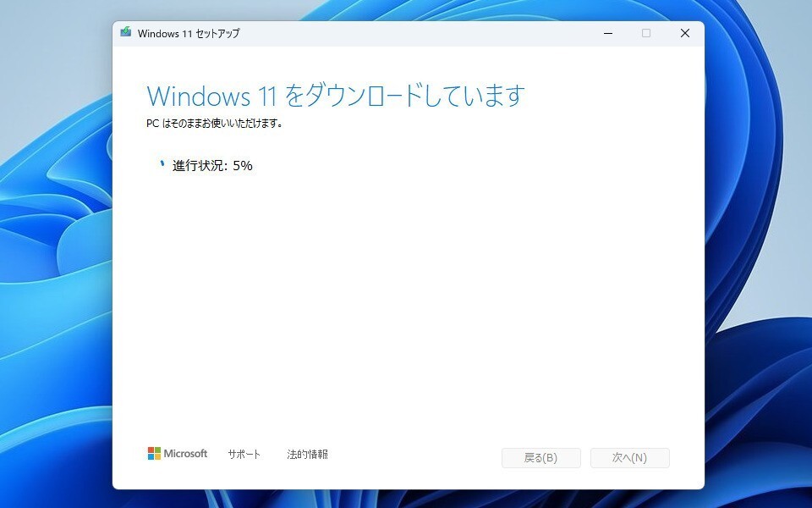
Task: Open the 法的情報 link
Action: coord(308,454)
